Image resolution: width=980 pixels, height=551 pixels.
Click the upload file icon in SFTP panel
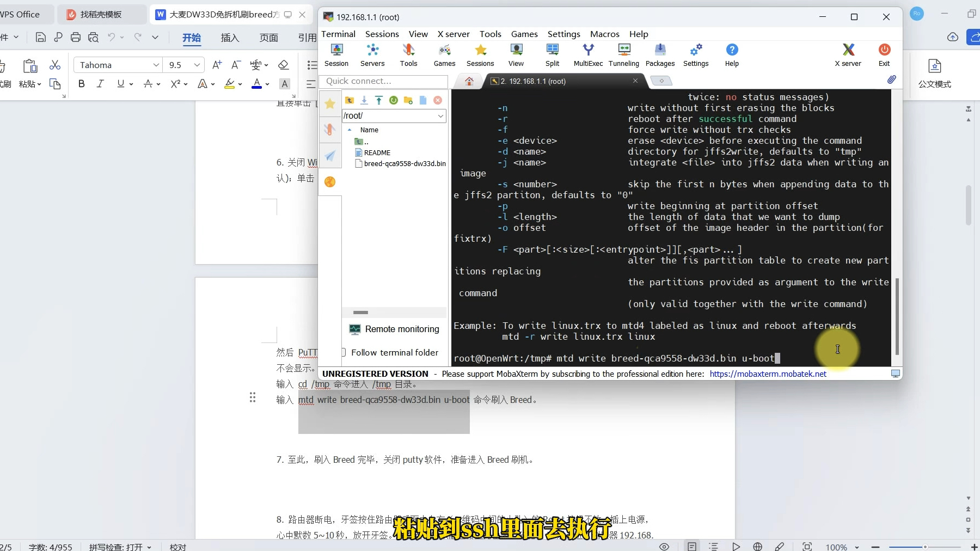pyautogui.click(x=379, y=100)
